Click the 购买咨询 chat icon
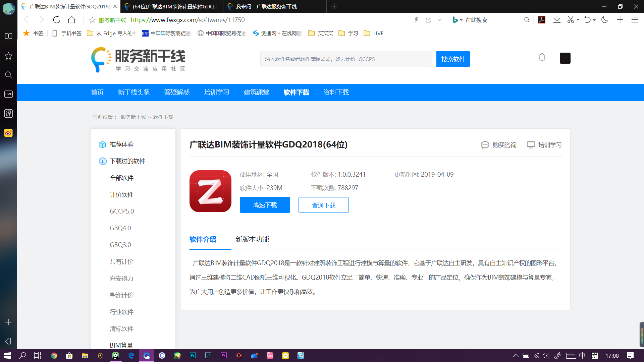The height and width of the screenshot is (362, 644). pyautogui.click(x=485, y=145)
